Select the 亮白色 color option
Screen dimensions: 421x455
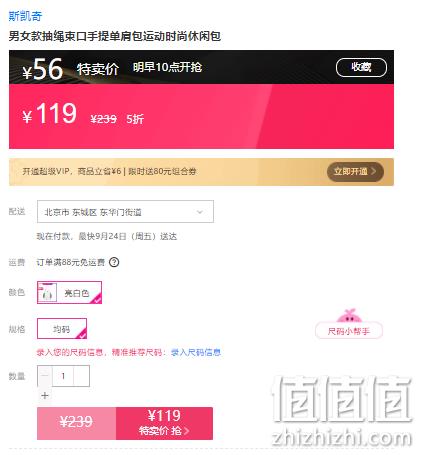(x=69, y=293)
